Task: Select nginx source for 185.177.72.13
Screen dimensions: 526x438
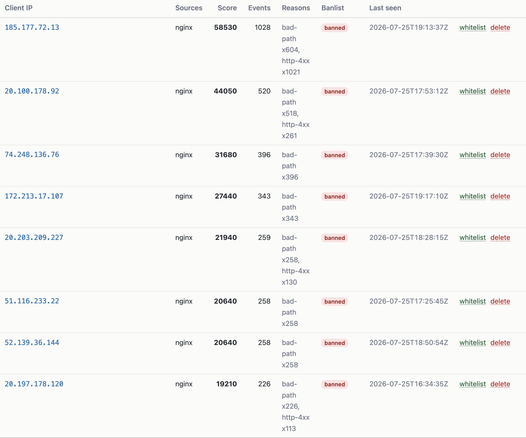Action: 184,28
